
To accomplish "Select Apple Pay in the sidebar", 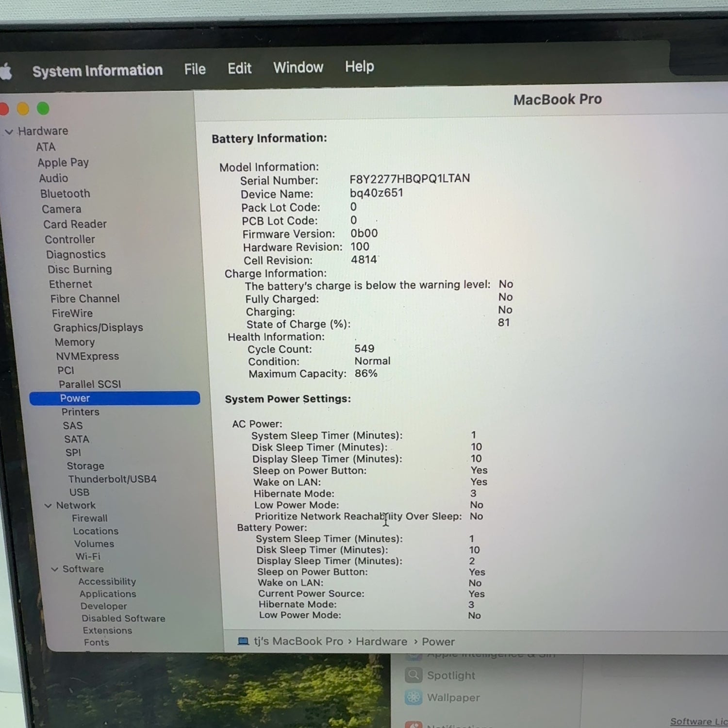I will click(63, 163).
